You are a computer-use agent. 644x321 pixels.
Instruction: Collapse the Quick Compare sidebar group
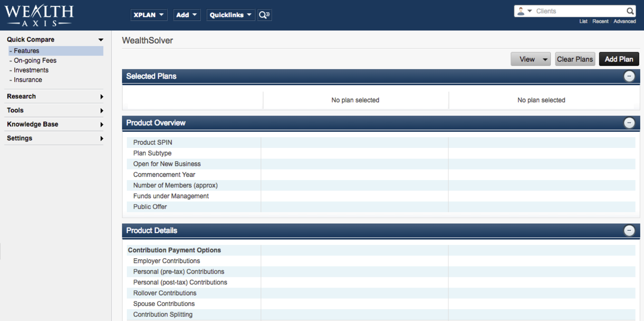pyautogui.click(x=55, y=40)
